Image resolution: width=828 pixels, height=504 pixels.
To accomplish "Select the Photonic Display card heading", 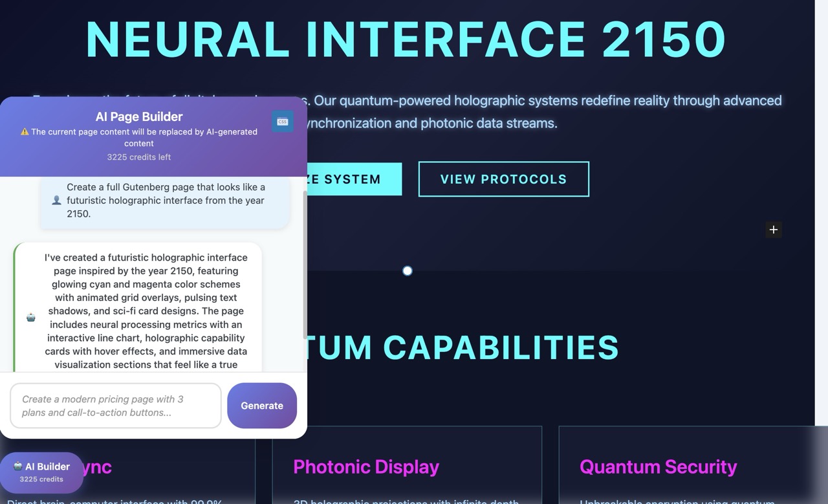I will 366,466.
